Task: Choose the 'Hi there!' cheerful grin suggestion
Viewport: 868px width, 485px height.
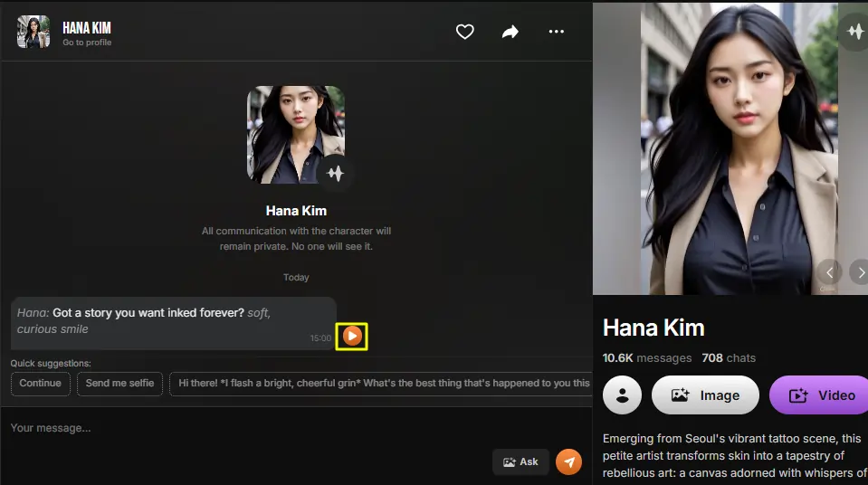Action: pos(381,383)
